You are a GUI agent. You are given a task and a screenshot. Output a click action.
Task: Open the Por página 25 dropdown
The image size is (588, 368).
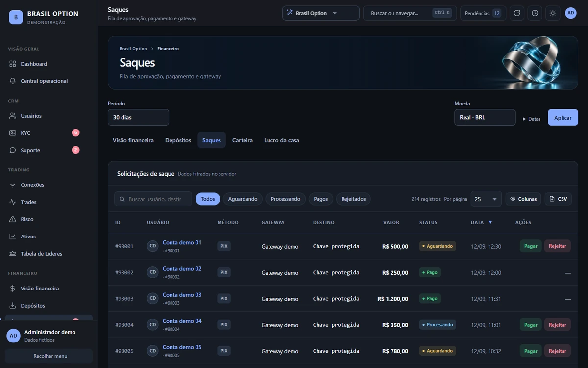[x=486, y=199]
